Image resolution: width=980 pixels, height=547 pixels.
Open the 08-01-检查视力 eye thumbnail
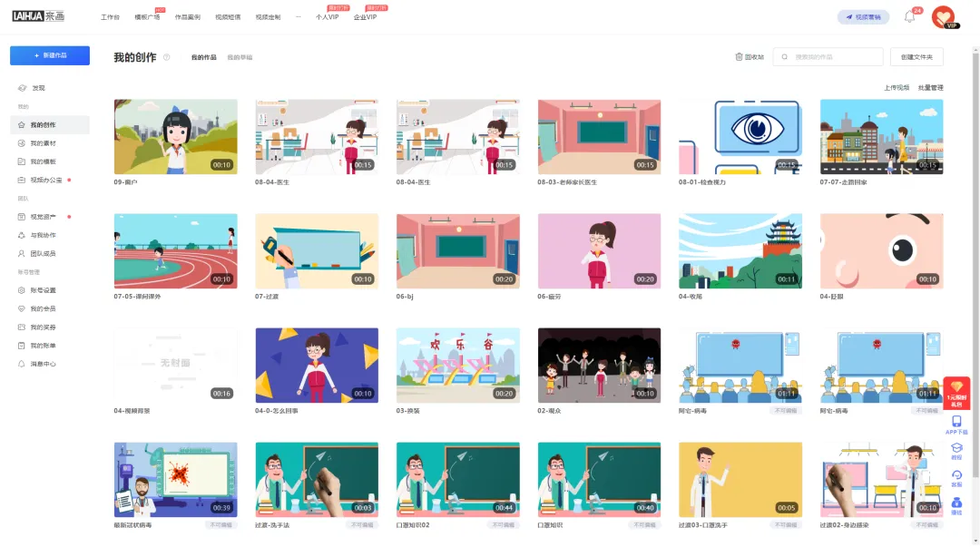coord(740,137)
